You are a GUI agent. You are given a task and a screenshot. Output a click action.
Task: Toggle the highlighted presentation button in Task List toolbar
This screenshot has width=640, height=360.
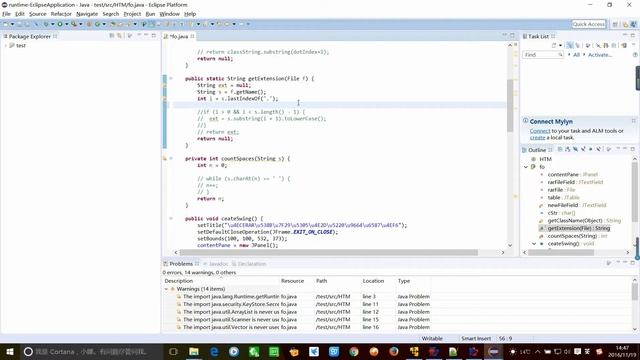(x=569, y=45)
